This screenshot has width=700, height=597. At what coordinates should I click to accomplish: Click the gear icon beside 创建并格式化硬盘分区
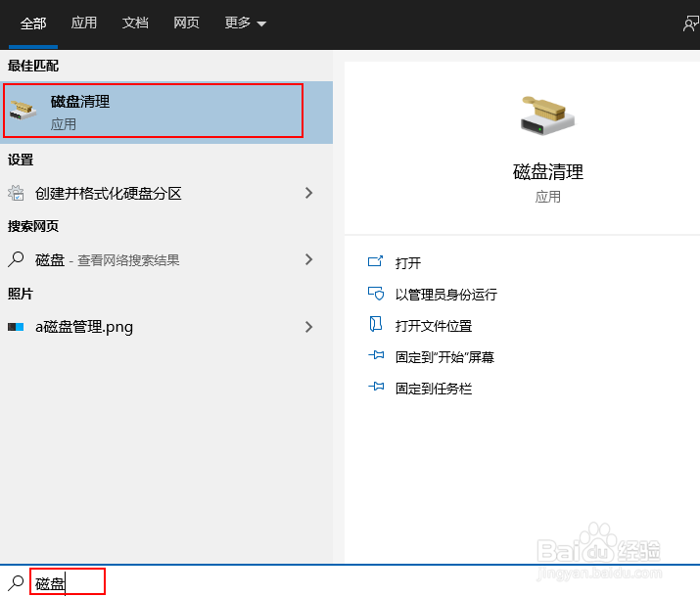pyautogui.click(x=16, y=193)
